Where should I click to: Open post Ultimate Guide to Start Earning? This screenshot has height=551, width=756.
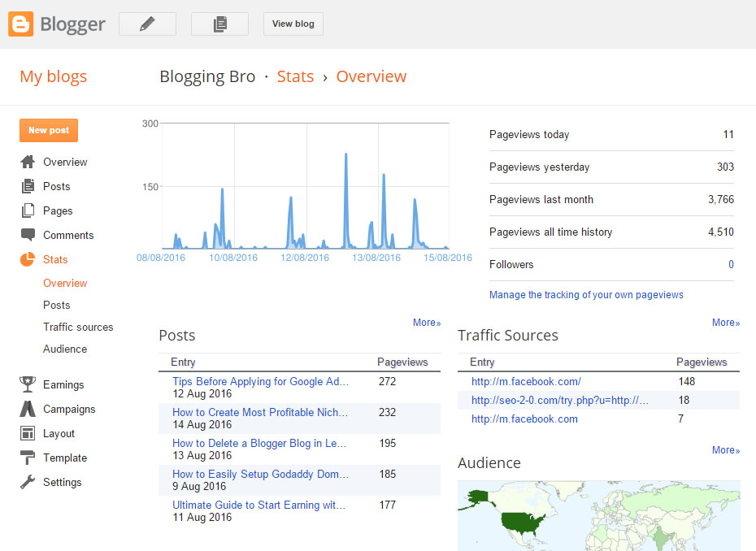[x=259, y=505]
